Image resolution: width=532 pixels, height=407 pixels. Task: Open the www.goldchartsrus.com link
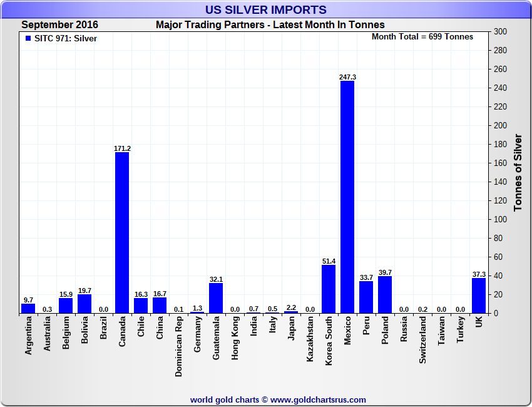pos(318,399)
